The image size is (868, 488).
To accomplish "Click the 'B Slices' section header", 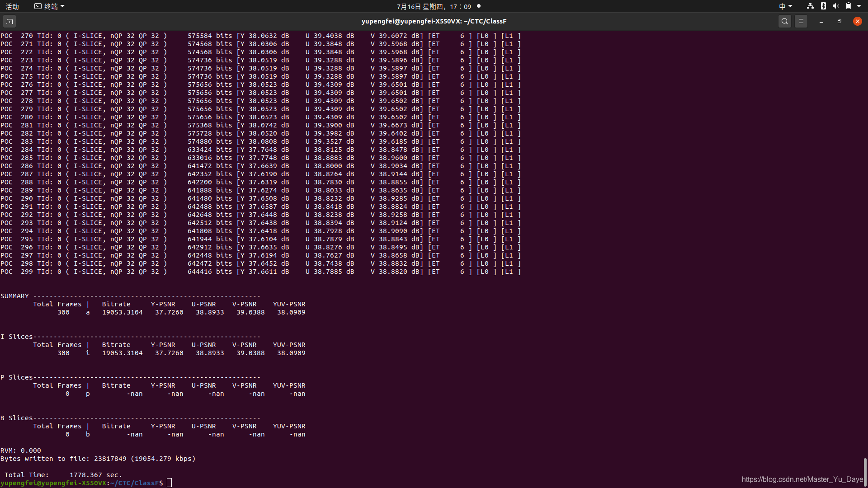I will tap(130, 418).
